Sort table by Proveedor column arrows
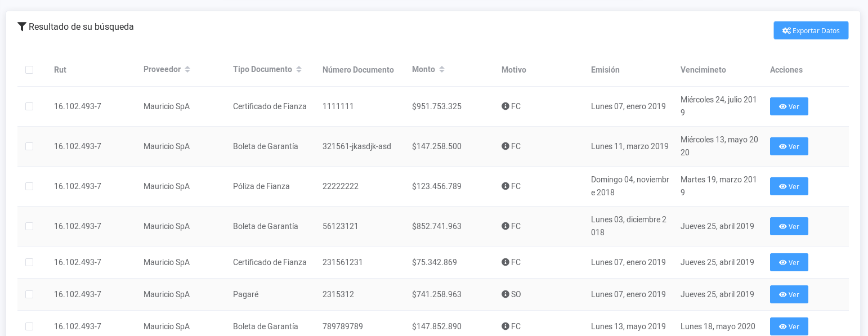The width and height of the screenshot is (868, 336). tap(187, 69)
